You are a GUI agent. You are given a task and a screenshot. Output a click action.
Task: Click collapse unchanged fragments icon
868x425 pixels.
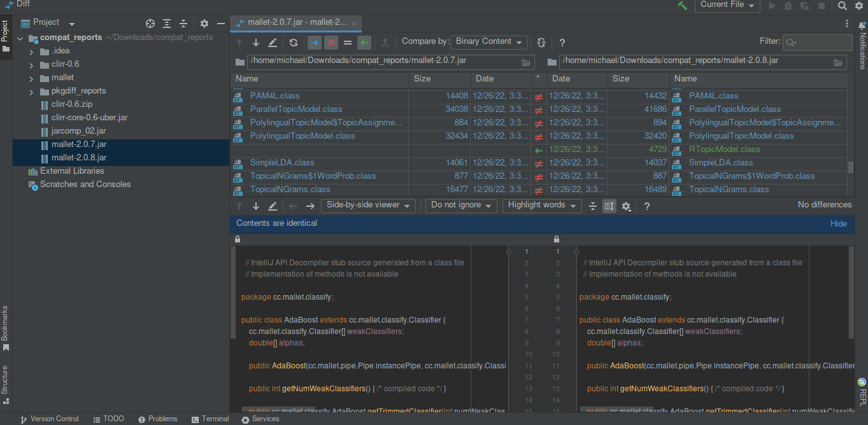pos(593,206)
